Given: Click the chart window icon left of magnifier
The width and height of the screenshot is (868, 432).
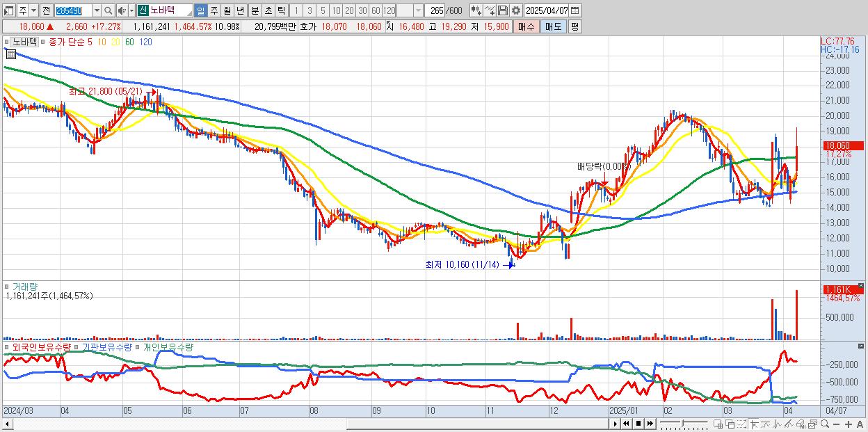Looking at the screenshot, I should (x=812, y=424).
